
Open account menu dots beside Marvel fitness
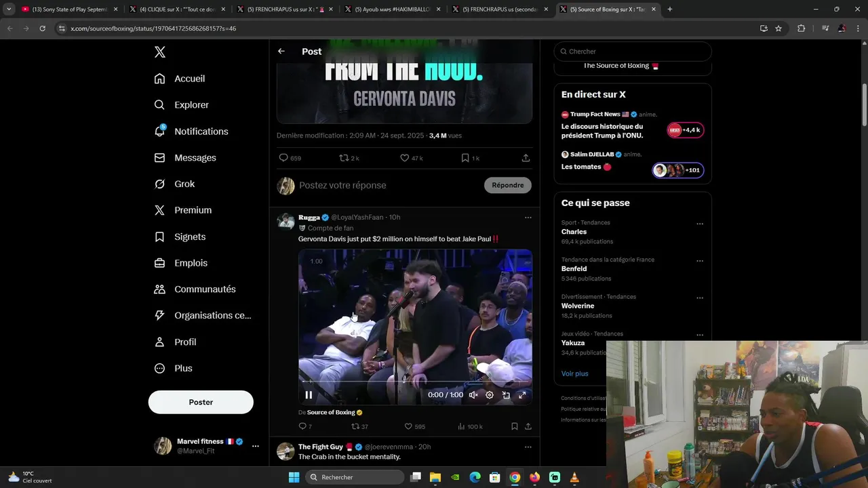click(256, 446)
